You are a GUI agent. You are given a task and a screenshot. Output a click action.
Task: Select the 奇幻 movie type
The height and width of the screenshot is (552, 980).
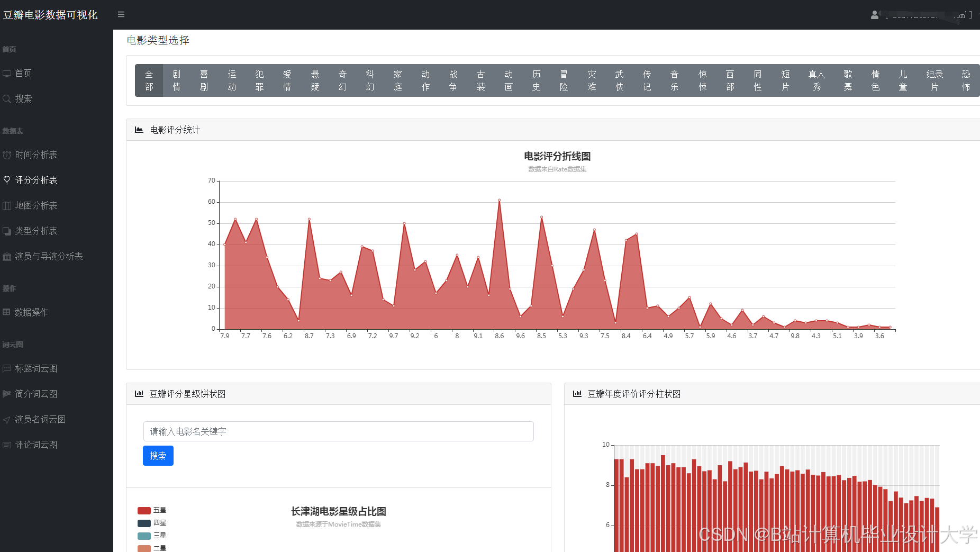tap(343, 80)
